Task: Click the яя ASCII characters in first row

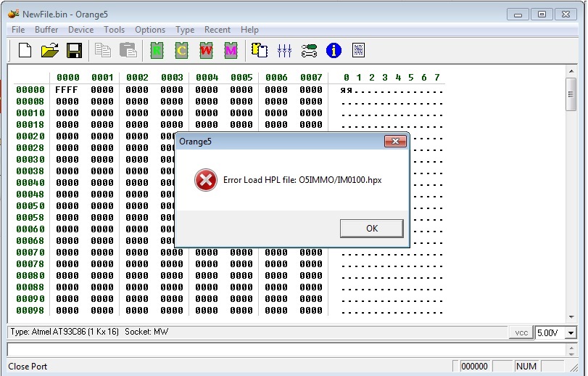Action: point(346,90)
